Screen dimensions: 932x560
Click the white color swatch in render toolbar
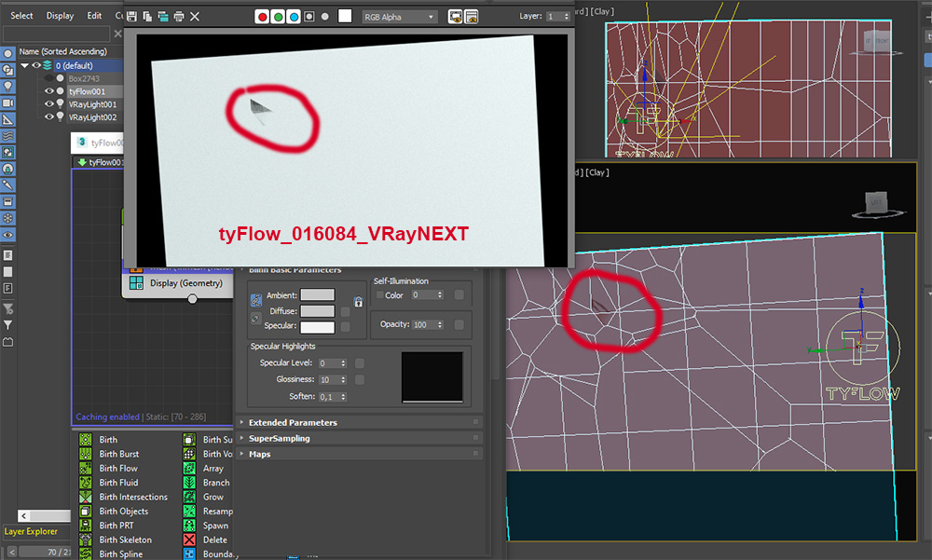tap(345, 16)
